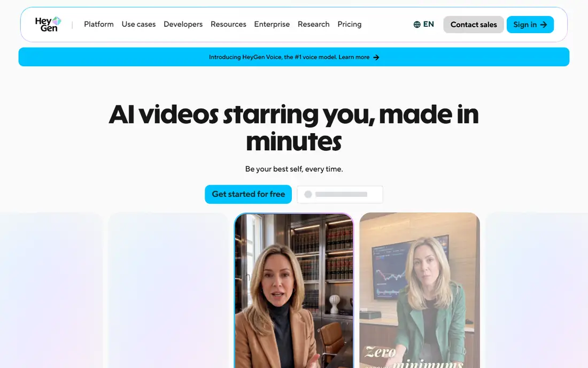Open the Developers menu

click(183, 25)
